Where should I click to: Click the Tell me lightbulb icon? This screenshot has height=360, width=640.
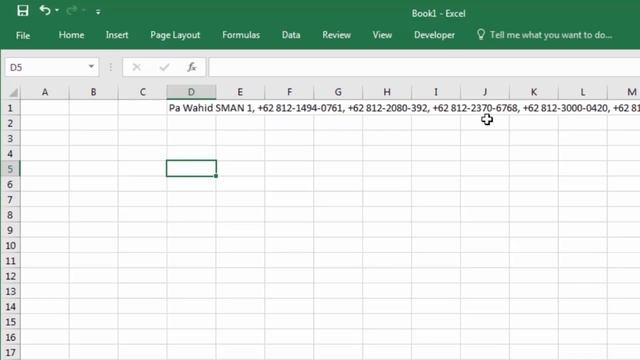tap(481, 35)
